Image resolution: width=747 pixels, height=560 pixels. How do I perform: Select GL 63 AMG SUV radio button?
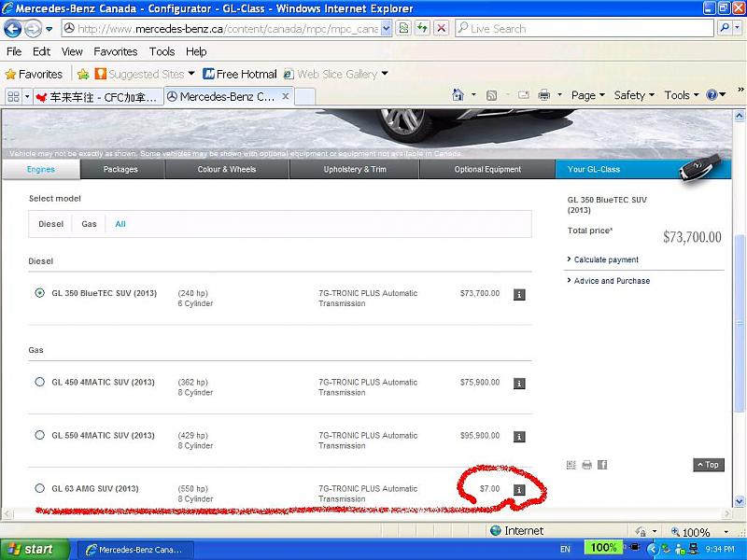(x=39, y=488)
